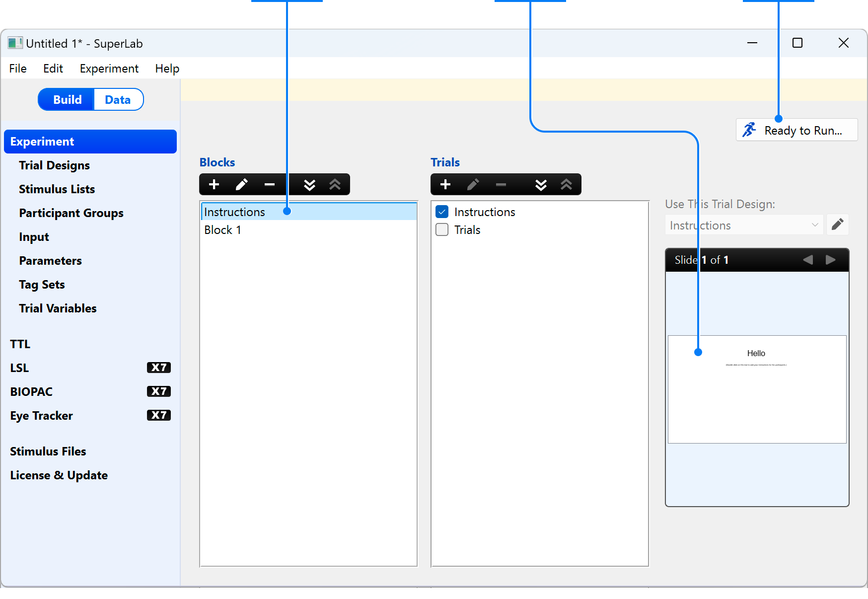868x599 pixels.
Task: Check the Trials checkbox
Action: (x=442, y=230)
